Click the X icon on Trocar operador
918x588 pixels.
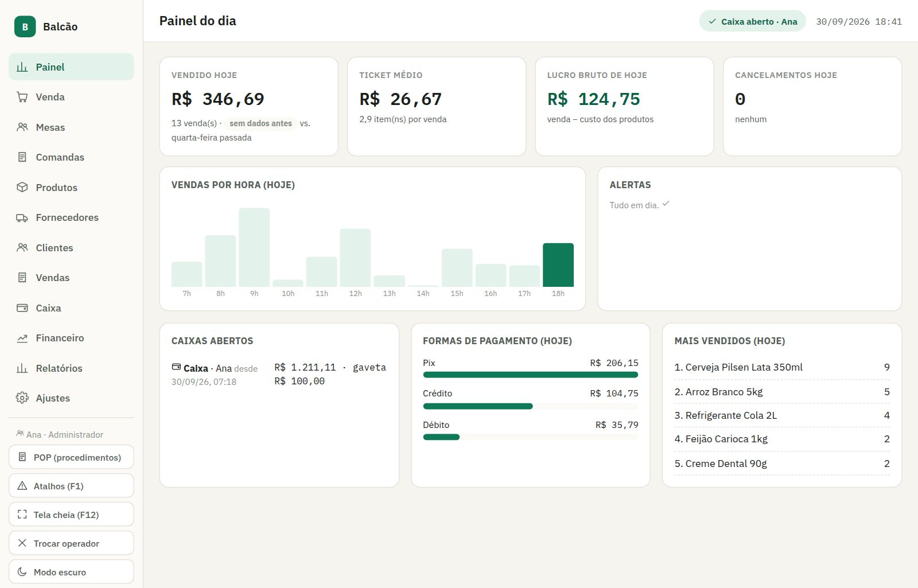22,543
